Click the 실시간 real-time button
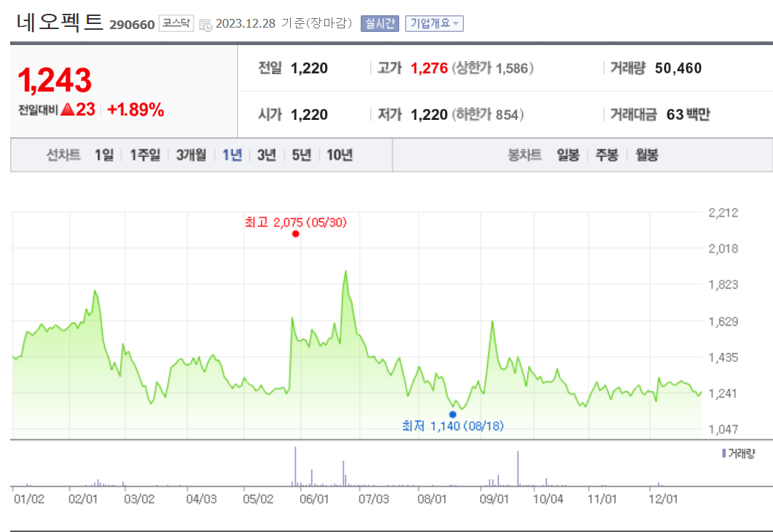 [380, 23]
